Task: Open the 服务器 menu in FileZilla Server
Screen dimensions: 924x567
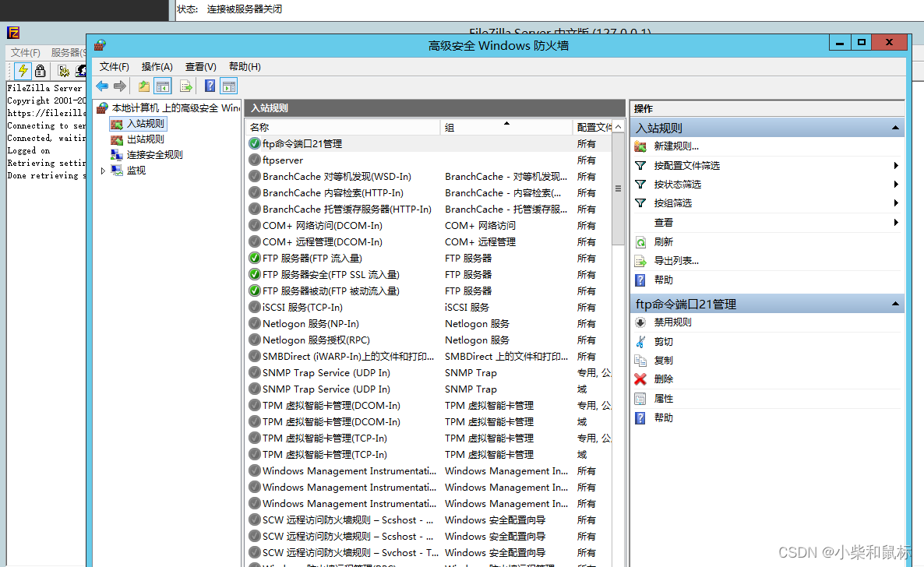Action: point(68,52)
